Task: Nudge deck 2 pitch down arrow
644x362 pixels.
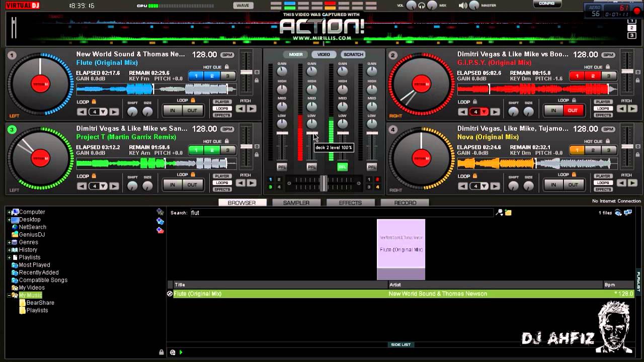Action: coord(622,109)
